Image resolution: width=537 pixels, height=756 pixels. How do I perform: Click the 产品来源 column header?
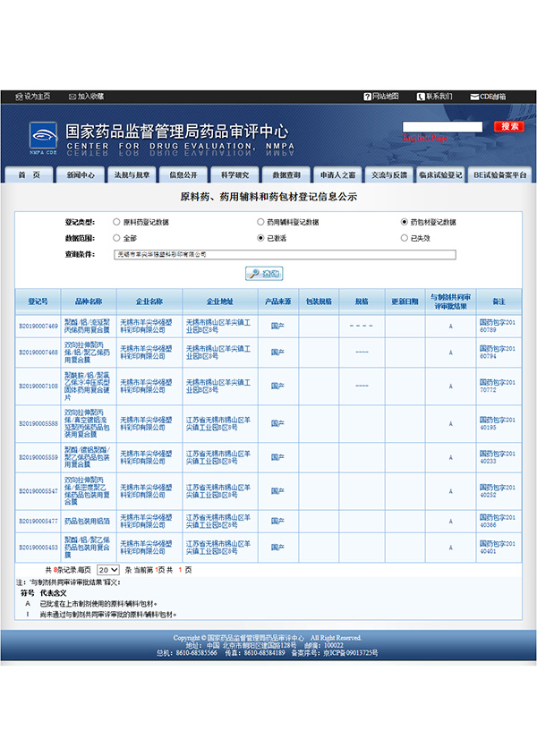[x=278, y=302]
